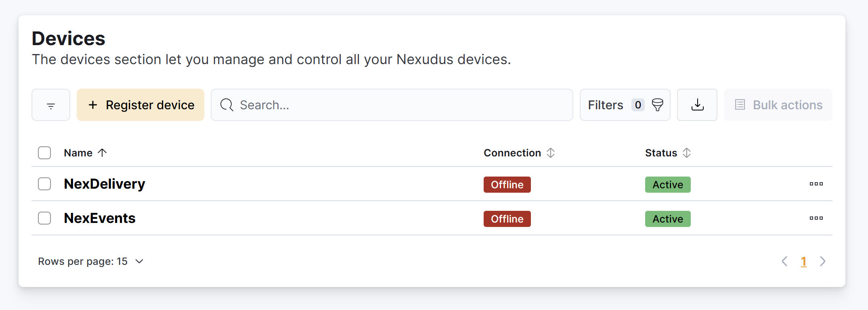Open the Filters panel button
Screen dimensions: 868x310
point(625,105)
